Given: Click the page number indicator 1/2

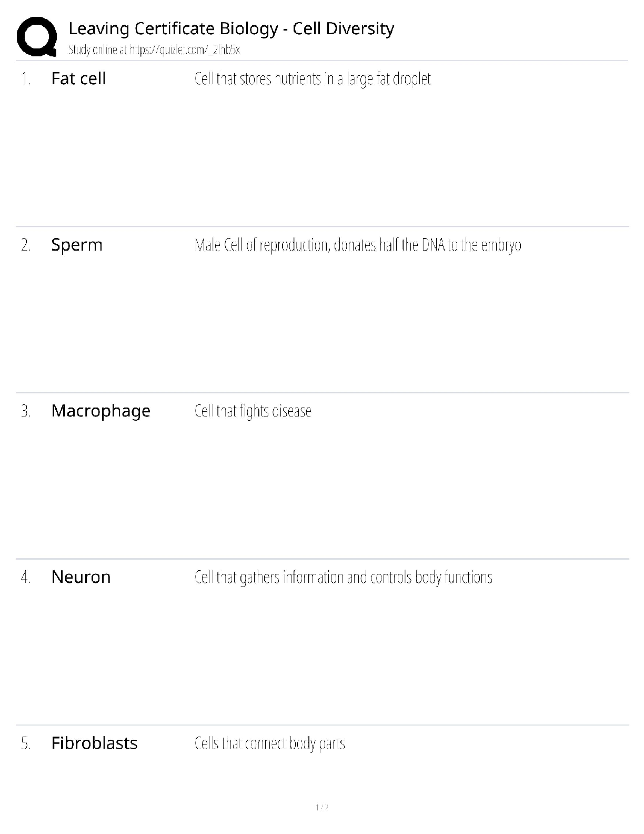Looking at the screenshot, I should click(x=322, y=807).
